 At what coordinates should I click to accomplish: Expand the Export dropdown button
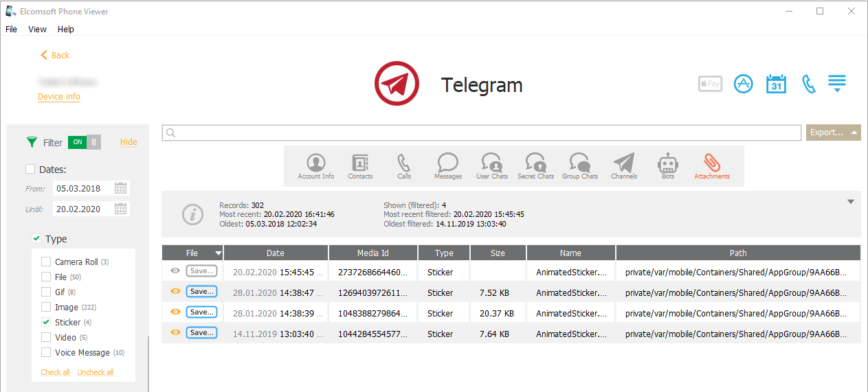[x=854, y=132]
